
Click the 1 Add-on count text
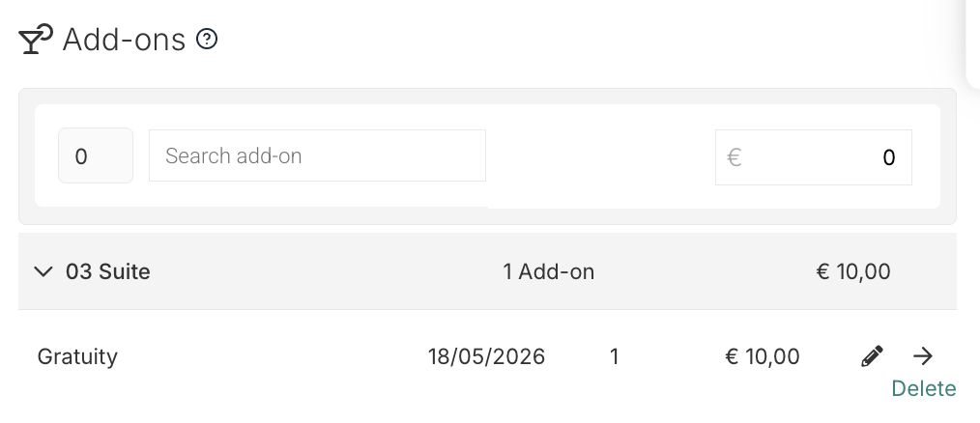click(x=548, y=271)
